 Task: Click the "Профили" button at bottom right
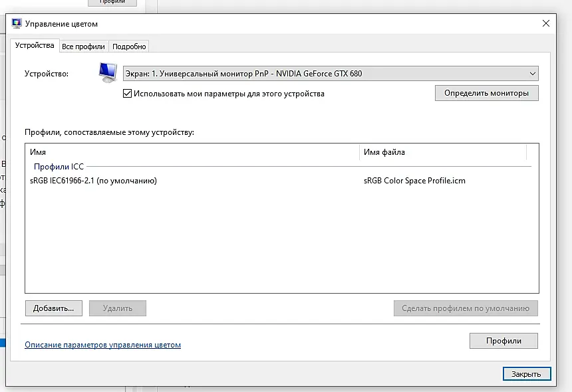pos(503,341)
